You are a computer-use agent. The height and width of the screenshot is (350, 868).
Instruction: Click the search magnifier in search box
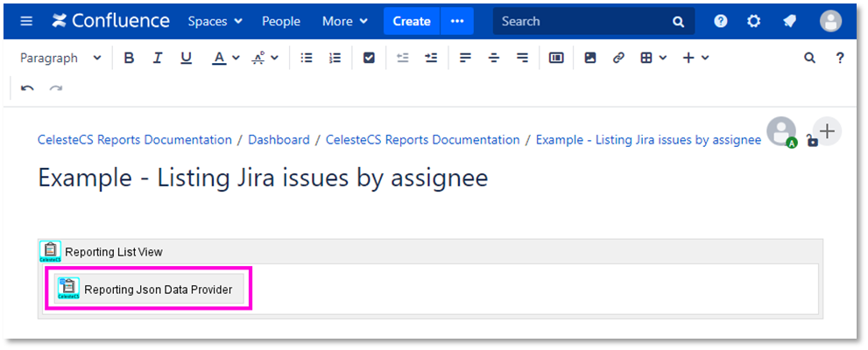[678, 22]
